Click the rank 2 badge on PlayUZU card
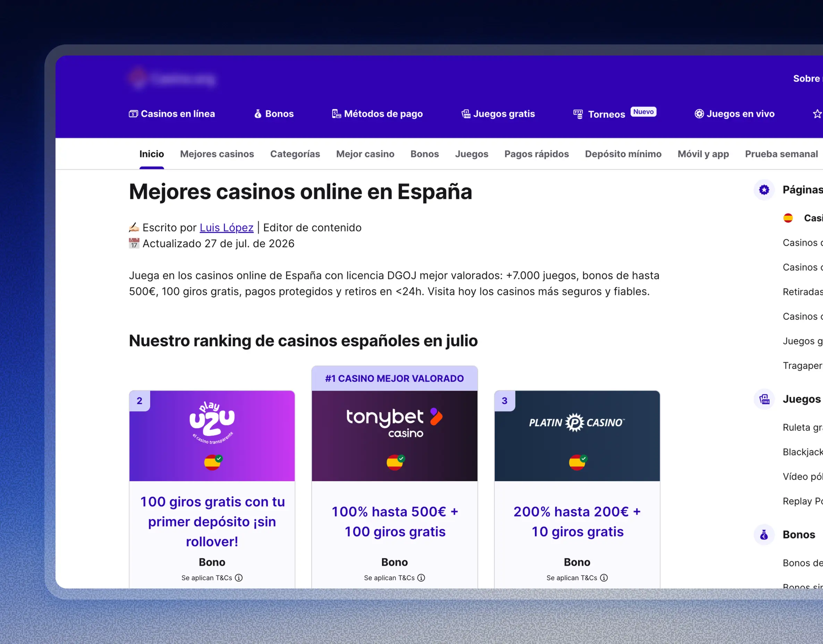Viewport: 823px width, 644px height. click(139, 401)
